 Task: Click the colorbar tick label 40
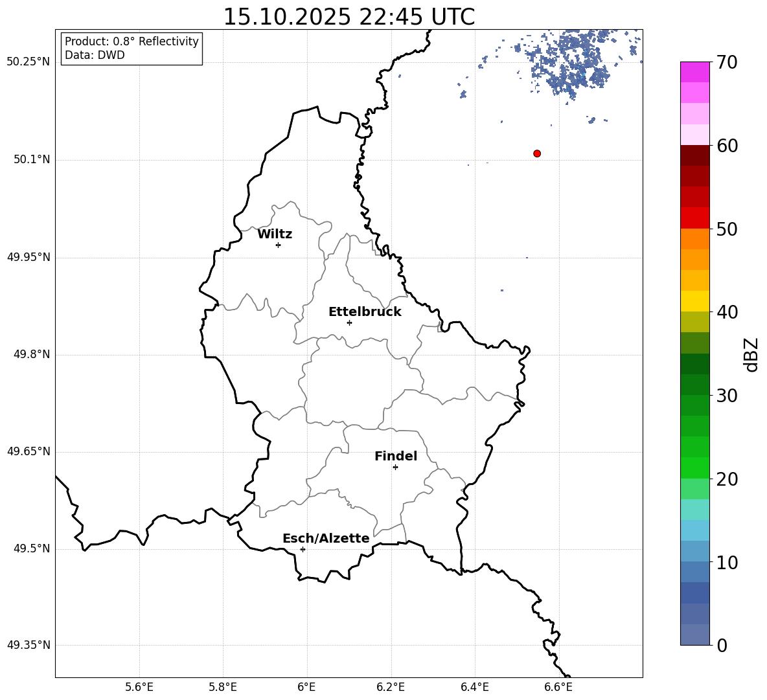coord(727,312)
